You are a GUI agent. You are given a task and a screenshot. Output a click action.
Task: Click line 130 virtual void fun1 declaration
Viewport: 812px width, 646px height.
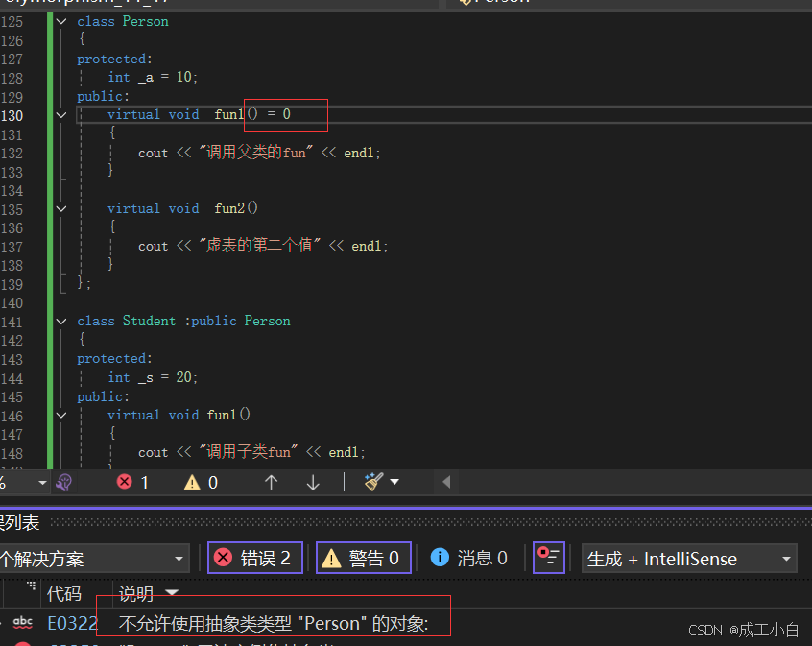(x=199, y=114)
